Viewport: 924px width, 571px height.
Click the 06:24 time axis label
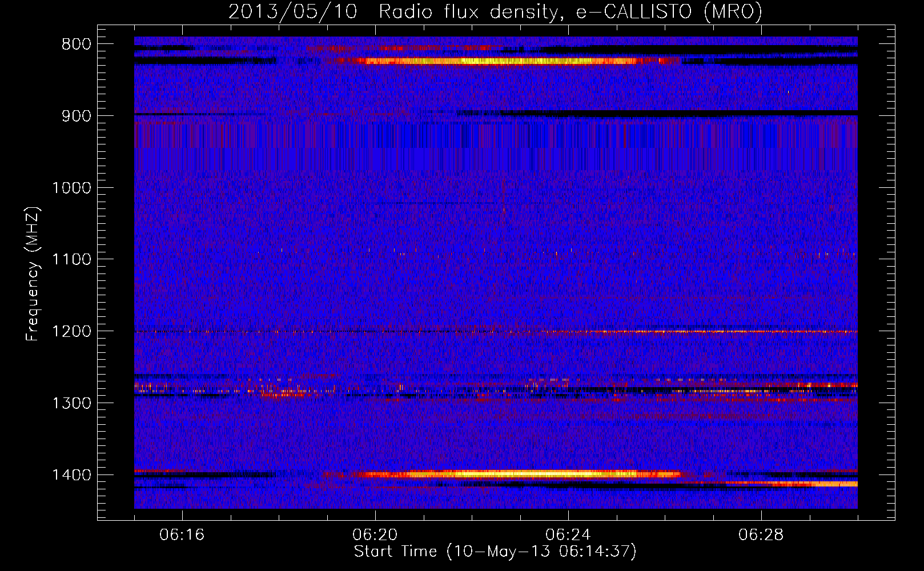[x=568, y=535]
